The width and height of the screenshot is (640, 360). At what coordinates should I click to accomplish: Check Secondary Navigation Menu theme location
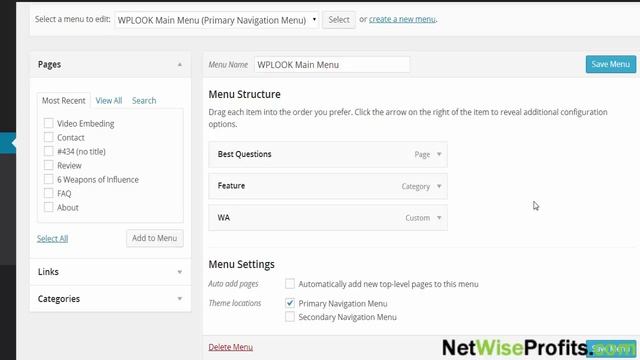pyautogui.click(x=290, y=317)
